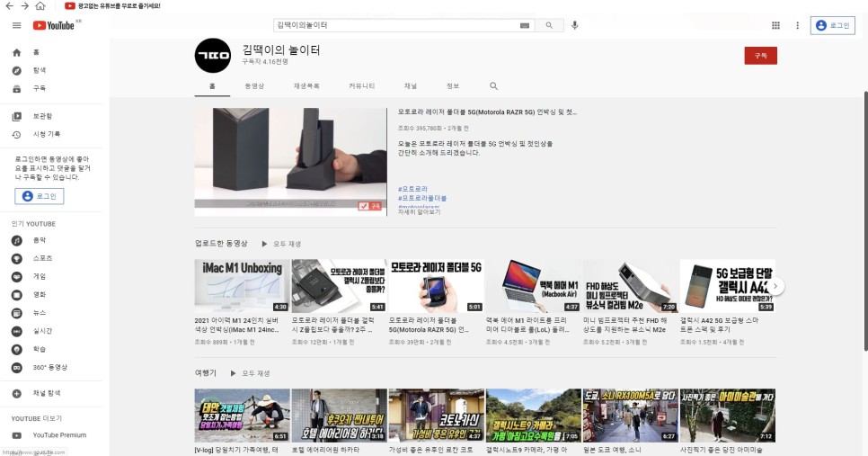This screenshot has height=456, width=868.
Task: Open featured video title link
Action: (x=487, y=112)
